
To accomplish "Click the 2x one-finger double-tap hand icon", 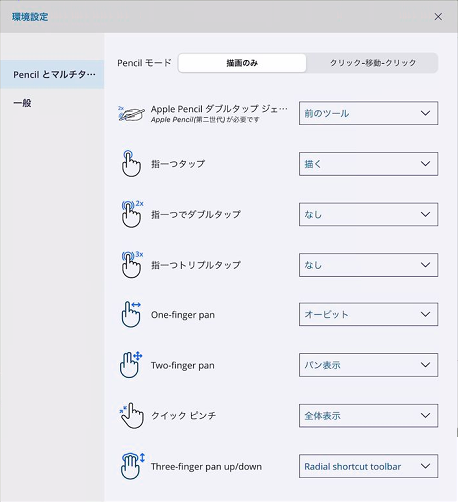I will 132,214.
